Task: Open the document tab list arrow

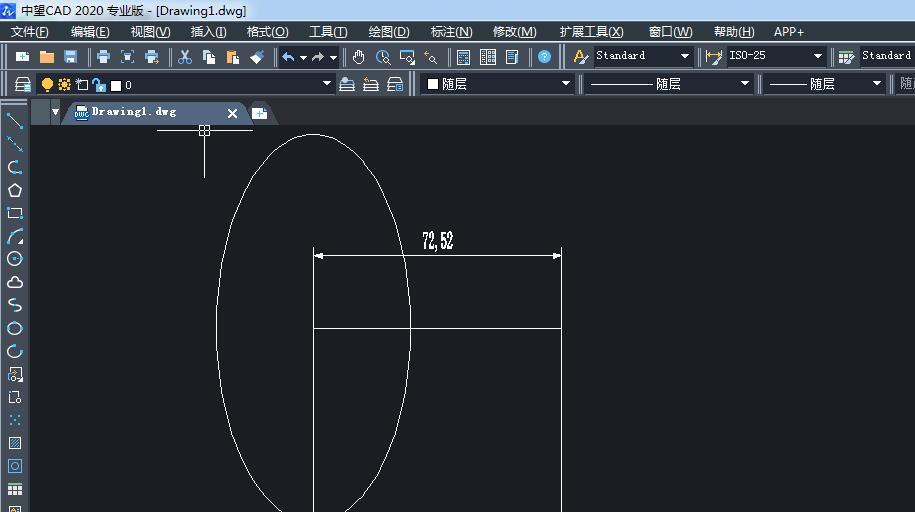Action: pos(55,112)
